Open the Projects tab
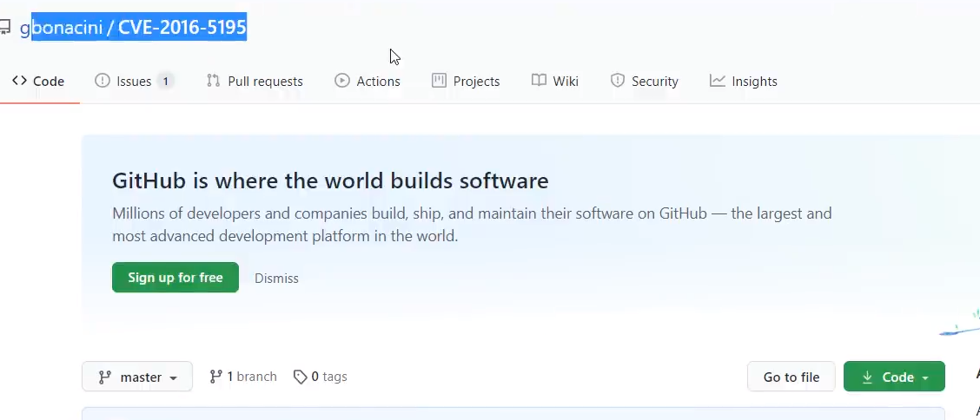980x420 pixels. pyautogui.click(x=466, y=81)
